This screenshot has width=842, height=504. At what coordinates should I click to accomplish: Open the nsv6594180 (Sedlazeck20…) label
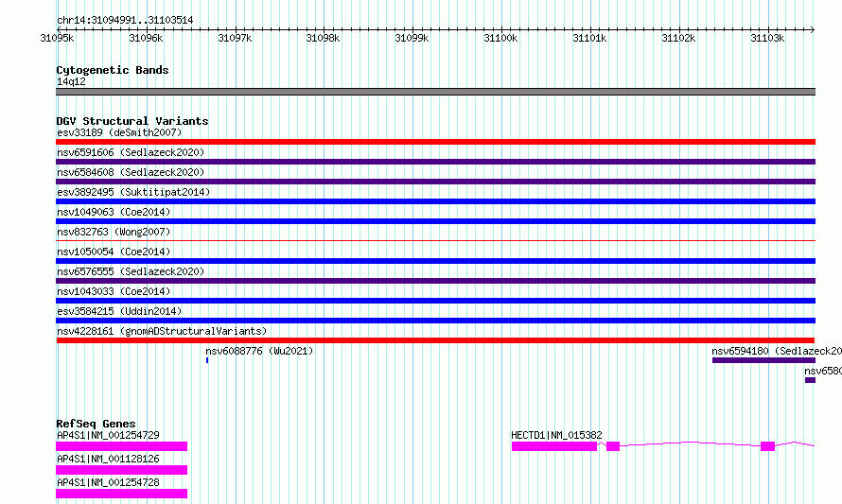click(x=777, y=351)
